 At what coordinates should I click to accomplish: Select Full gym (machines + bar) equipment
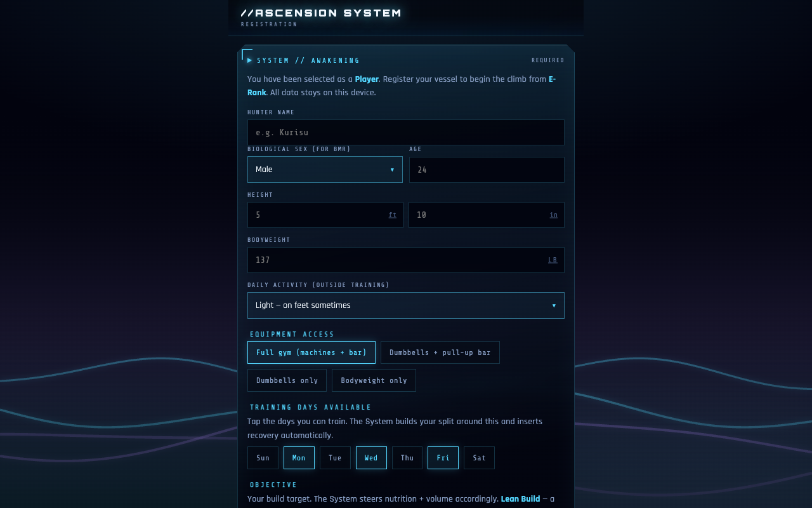[x=311, y=352]
